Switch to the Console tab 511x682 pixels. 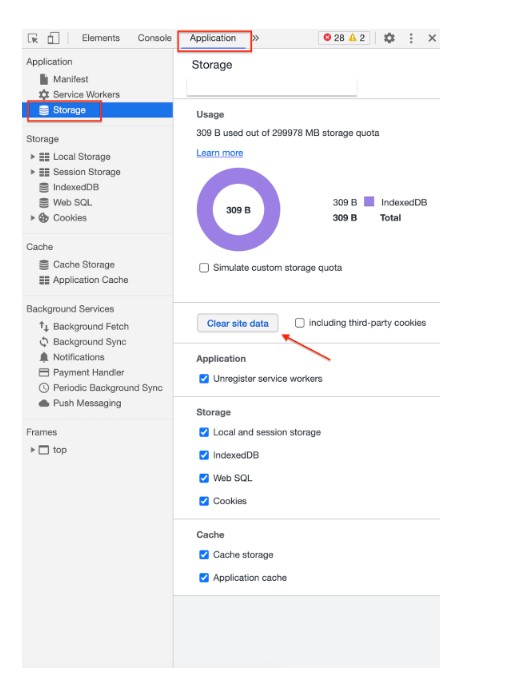pyautogui.click(x=154, y=38)
